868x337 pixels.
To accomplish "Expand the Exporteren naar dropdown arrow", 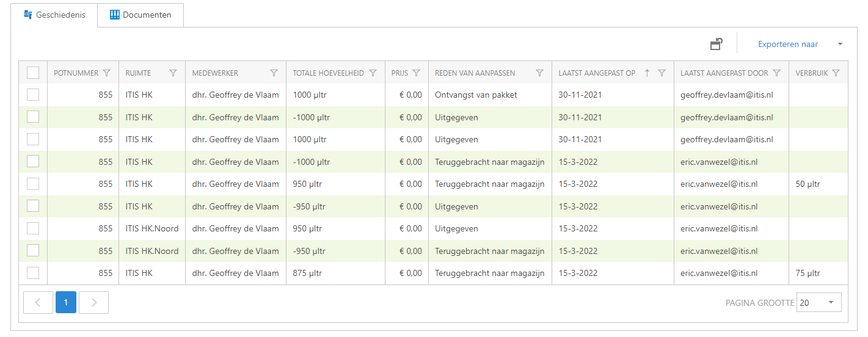I will pos(840,44).
